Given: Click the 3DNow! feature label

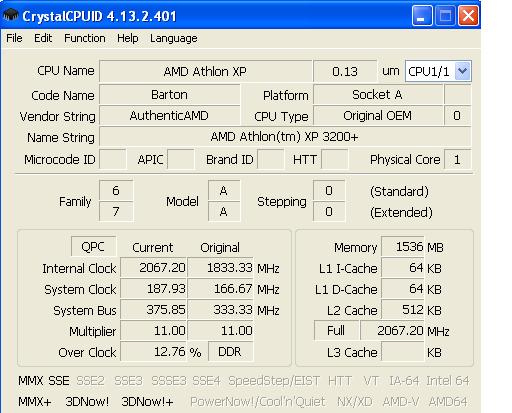Looking at the screenshot, I should coord(87,402).
